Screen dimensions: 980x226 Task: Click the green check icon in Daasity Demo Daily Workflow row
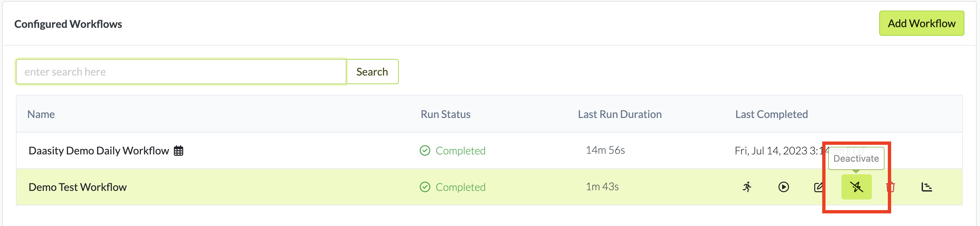[425, 151]
